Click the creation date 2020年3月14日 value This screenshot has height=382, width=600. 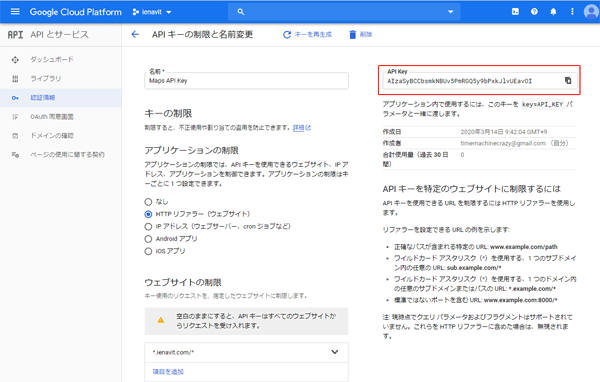click(504, 132)
